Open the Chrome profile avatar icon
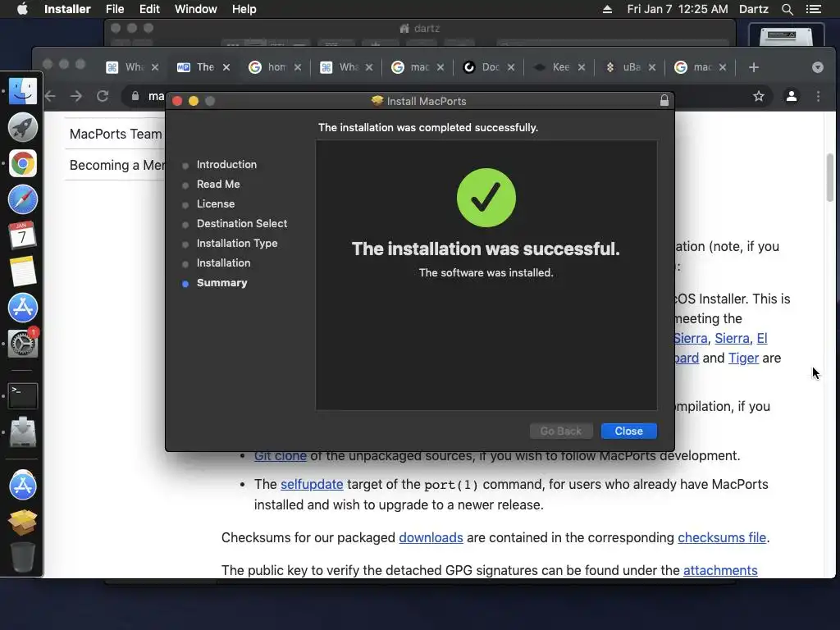Screen dimensions: 840x630 (792, 96)
